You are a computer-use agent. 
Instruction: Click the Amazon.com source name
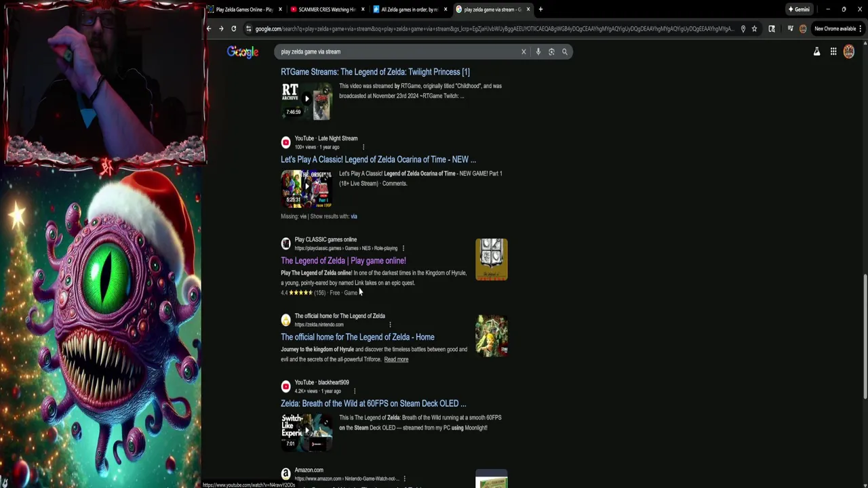click(x=309, y=470)
